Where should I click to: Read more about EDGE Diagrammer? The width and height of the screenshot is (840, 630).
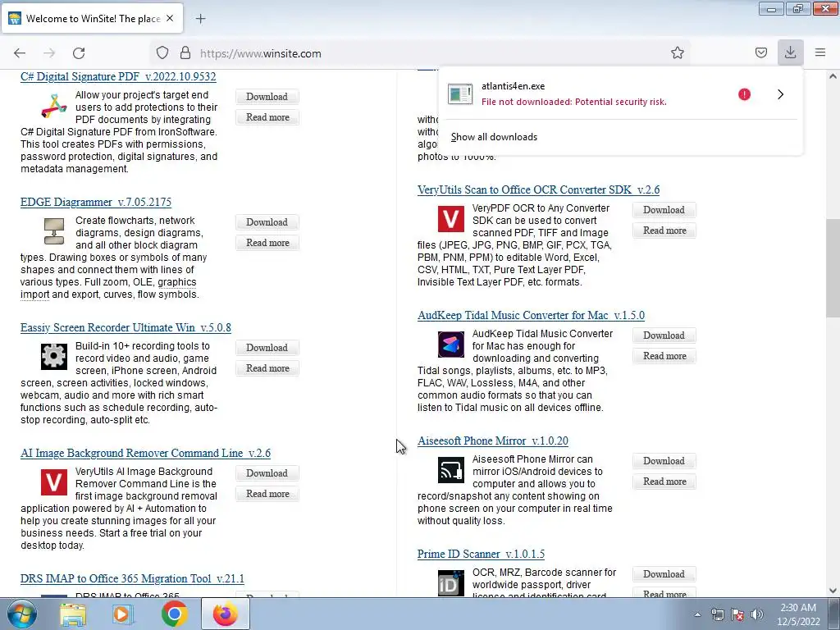pos(267,243)
